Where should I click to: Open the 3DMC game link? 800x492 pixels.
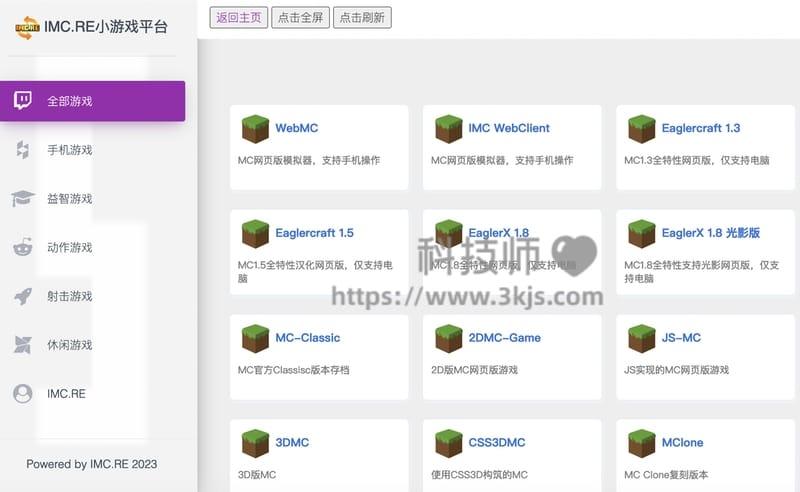[x=292, y=442]
